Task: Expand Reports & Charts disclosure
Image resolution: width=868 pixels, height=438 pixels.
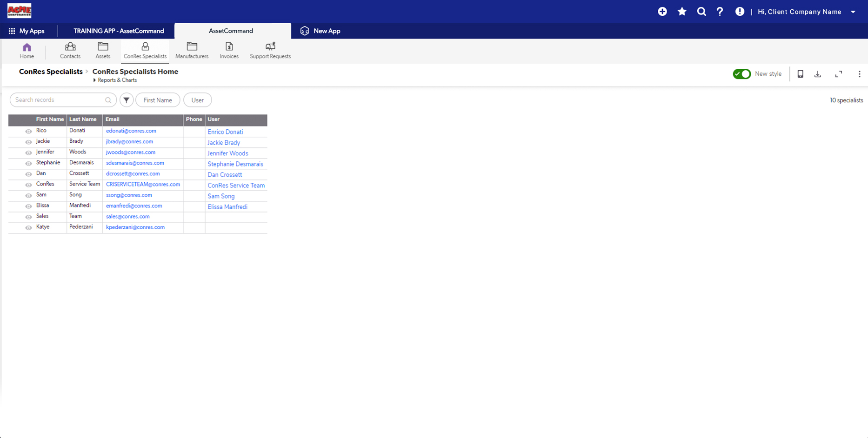Action: coord(94,80)
